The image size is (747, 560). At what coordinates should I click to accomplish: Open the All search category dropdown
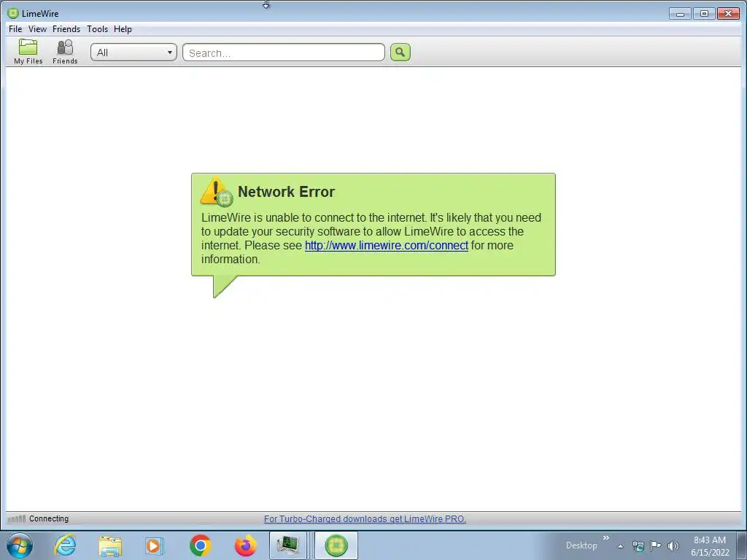click(134, 52)
